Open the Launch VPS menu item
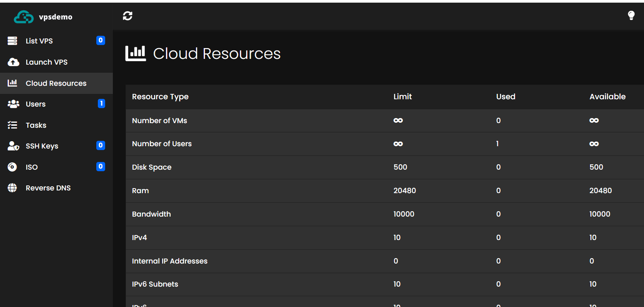644x307 pixels. (56, 62)
